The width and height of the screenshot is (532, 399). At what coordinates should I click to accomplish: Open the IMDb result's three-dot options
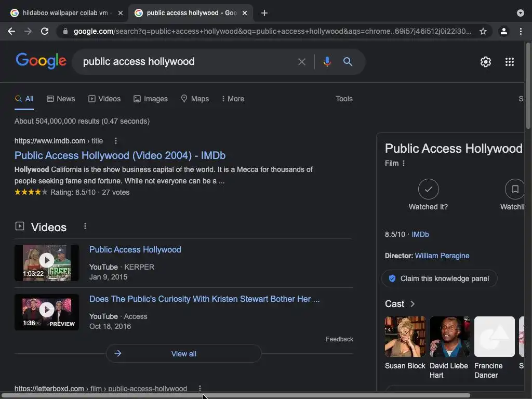tap(116, 141)
